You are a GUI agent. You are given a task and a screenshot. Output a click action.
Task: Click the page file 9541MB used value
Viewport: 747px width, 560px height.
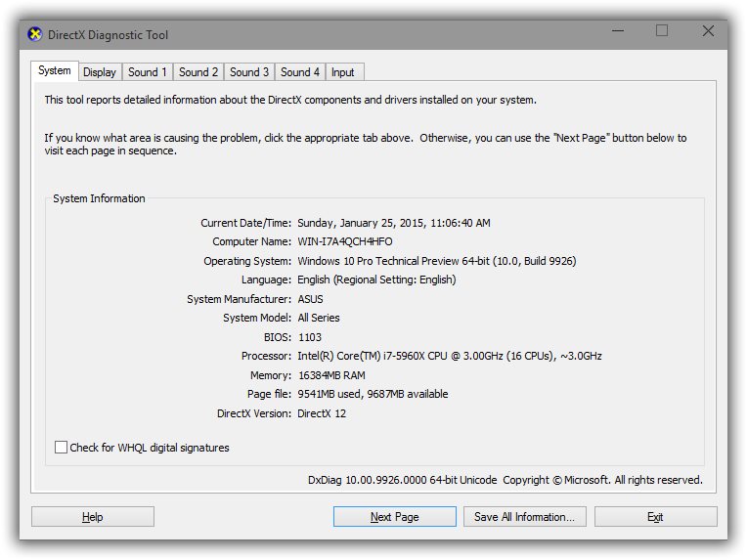click(373, 394)
